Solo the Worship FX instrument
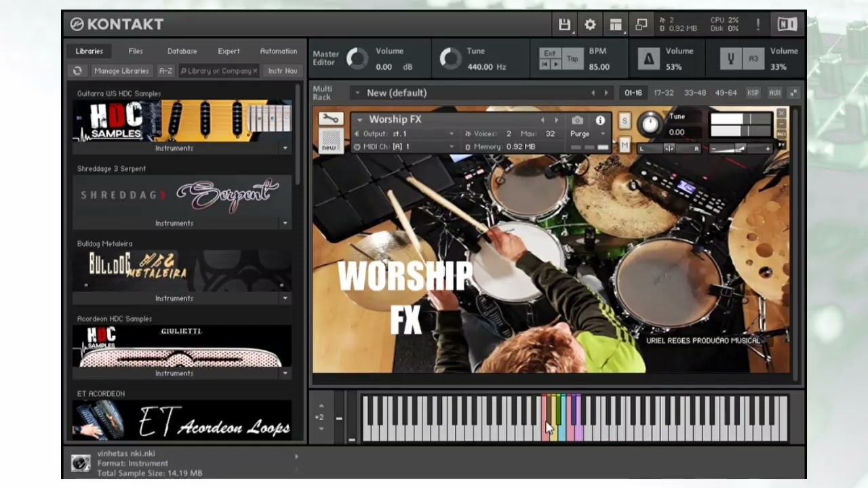Image resolution: width=868 pixels, height=488 pixels. 625,121
